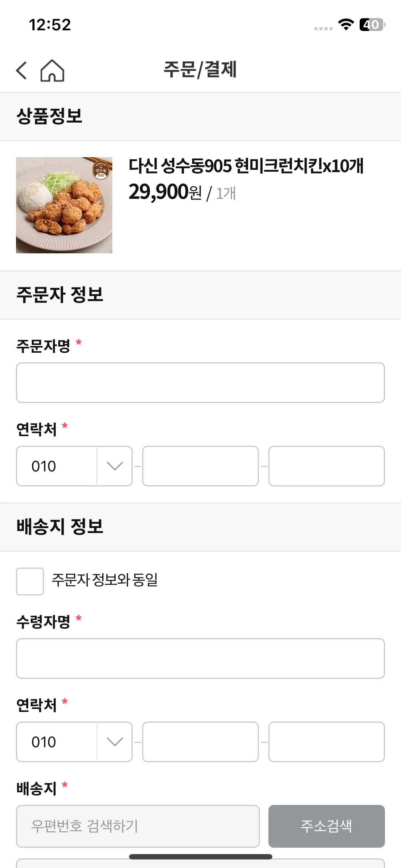Select recipient middle phone number field
Screen dimensions: 401x868
tap(200, 742)
